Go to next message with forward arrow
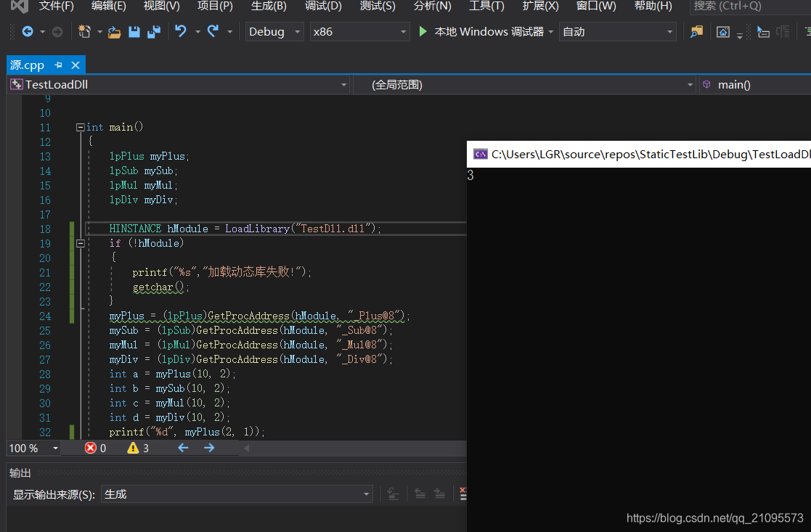 pyautogui.click(x=209, y=448)
